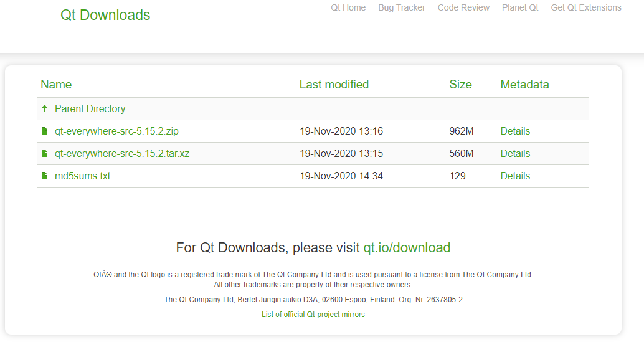
Task: Click the Parent Directory up-arrow icon
Action: click(x=44, y=108)
